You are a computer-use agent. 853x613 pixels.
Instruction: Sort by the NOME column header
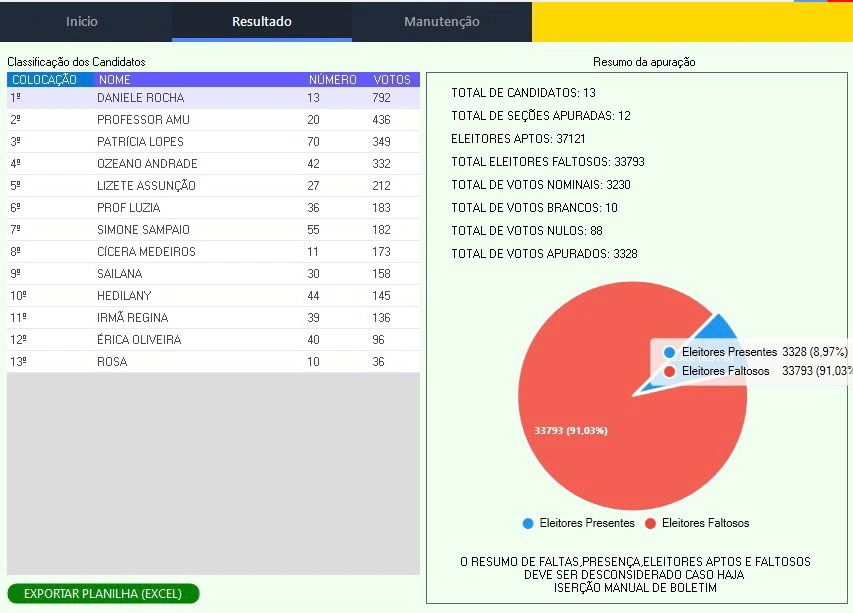(x=114, y=80)
